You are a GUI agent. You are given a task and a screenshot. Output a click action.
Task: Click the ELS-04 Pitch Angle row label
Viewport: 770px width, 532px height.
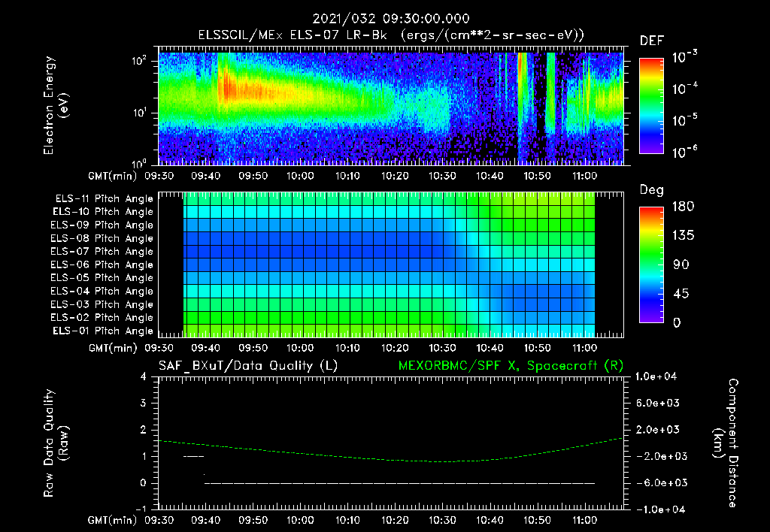pos(102,291)
